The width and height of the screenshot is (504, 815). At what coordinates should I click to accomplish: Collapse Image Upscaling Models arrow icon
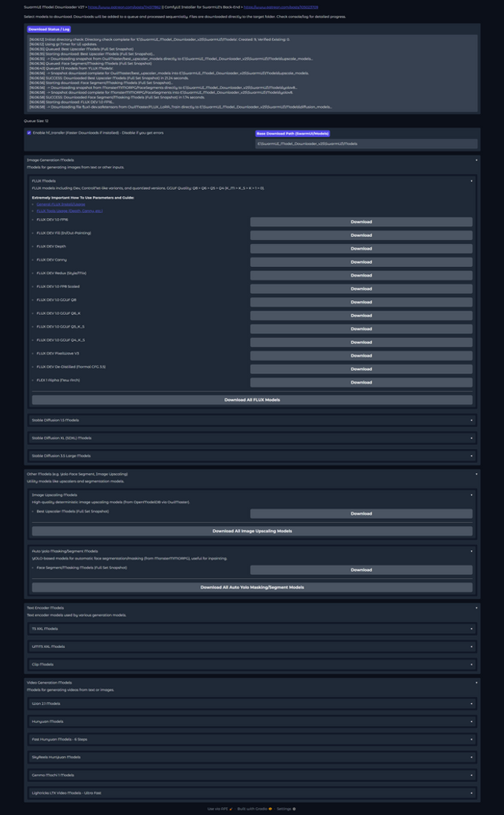click(472, 495)
